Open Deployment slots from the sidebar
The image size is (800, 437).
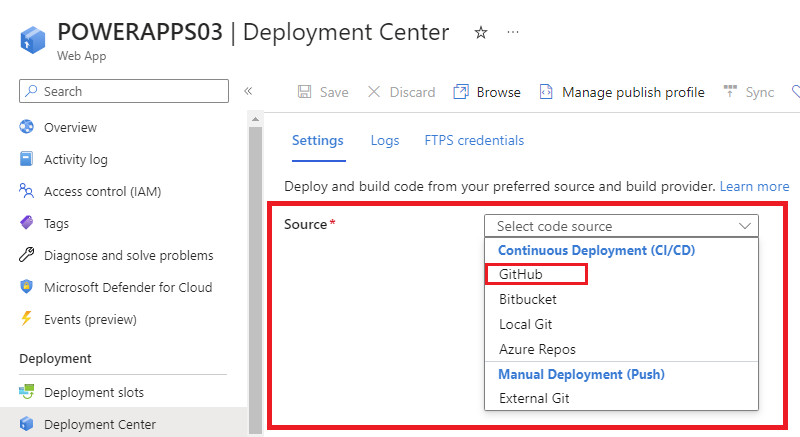[x=93, y=392]
